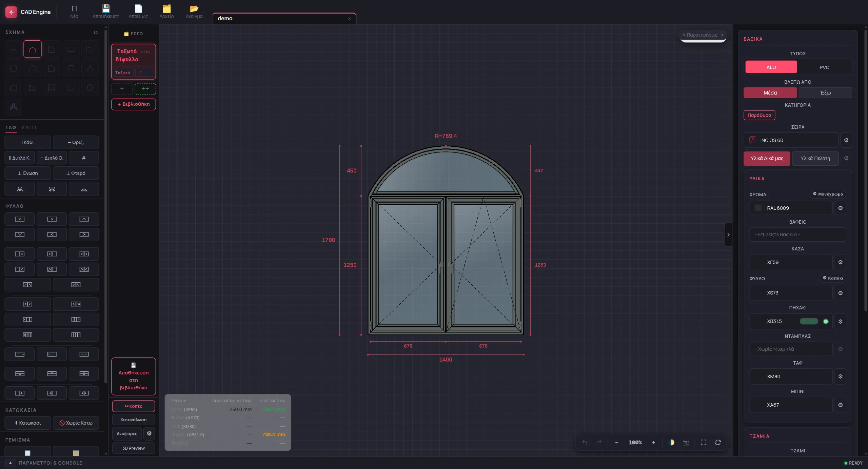Click the arc transom icon in ΤΑΦ section
Image resolution: width=868 pixels, height=469 pixels.
pyautogui.click(x=84, y=189)
